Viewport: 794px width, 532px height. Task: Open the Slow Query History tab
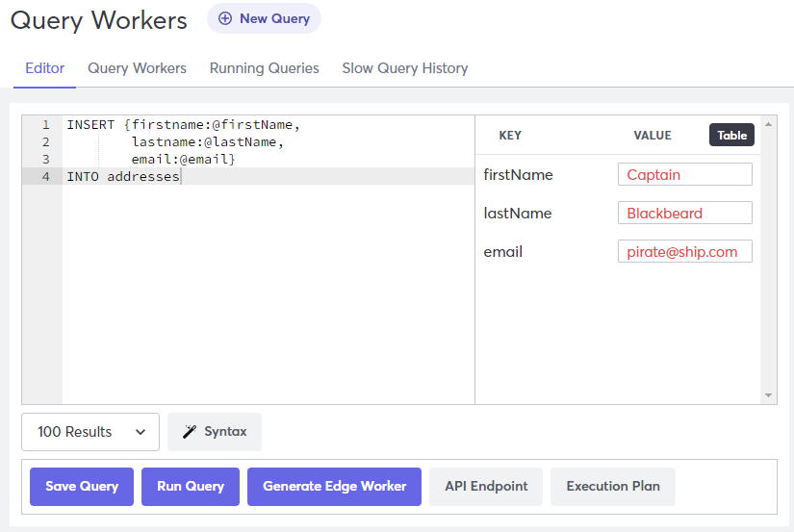tap(404, 68)
